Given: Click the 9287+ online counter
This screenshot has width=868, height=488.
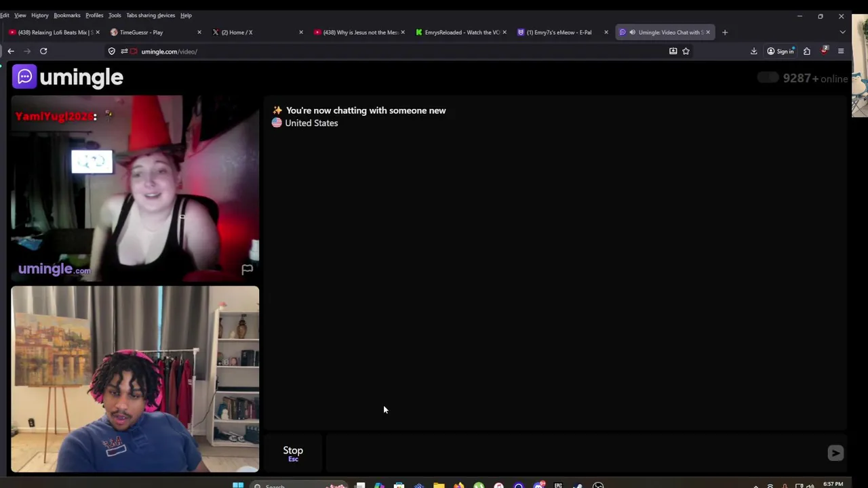Looking at the screenshot, I should [815, 79].
